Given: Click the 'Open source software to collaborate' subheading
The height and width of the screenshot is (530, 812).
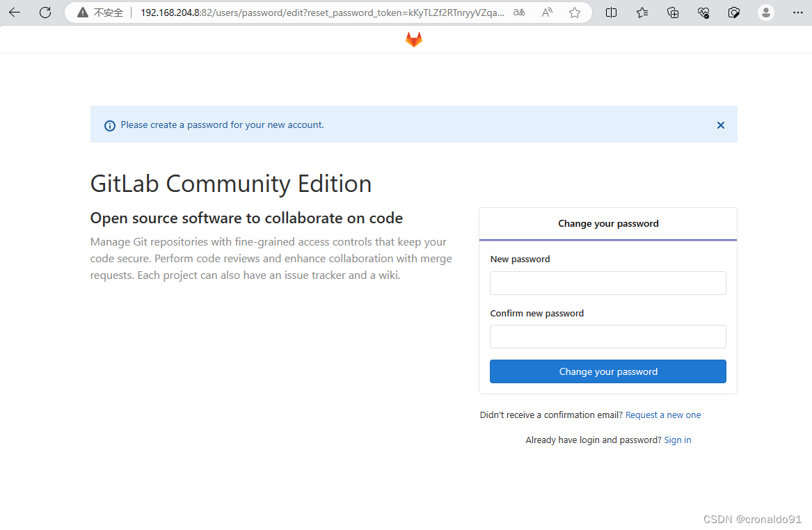Looking at the screenshot, I should pos(246,218).
